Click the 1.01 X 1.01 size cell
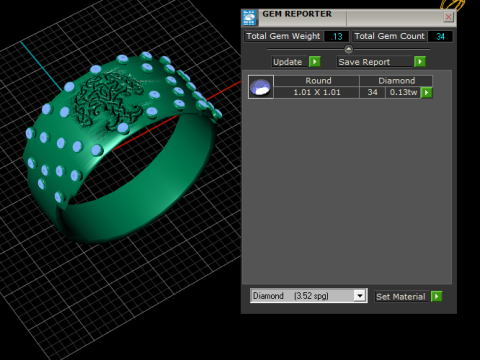The width and height of the screenshot is (480, 360). pos(317,92)
